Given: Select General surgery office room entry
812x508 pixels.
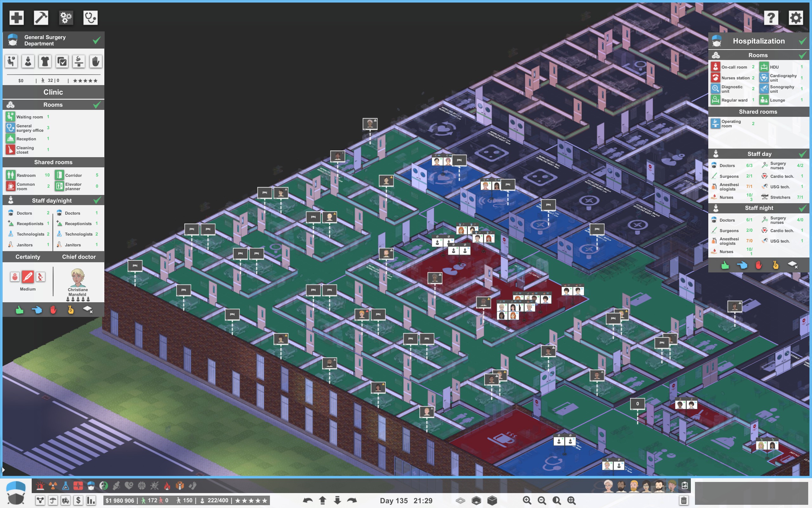Looking at the screenshot, I should [x=28, y=128].
